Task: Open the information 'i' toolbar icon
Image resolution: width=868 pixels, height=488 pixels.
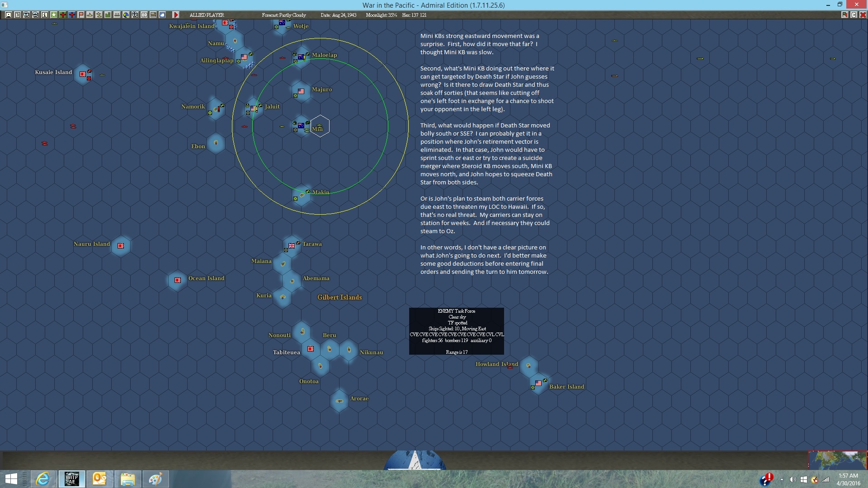Action: pyautogui.click(x=45, y=15)
